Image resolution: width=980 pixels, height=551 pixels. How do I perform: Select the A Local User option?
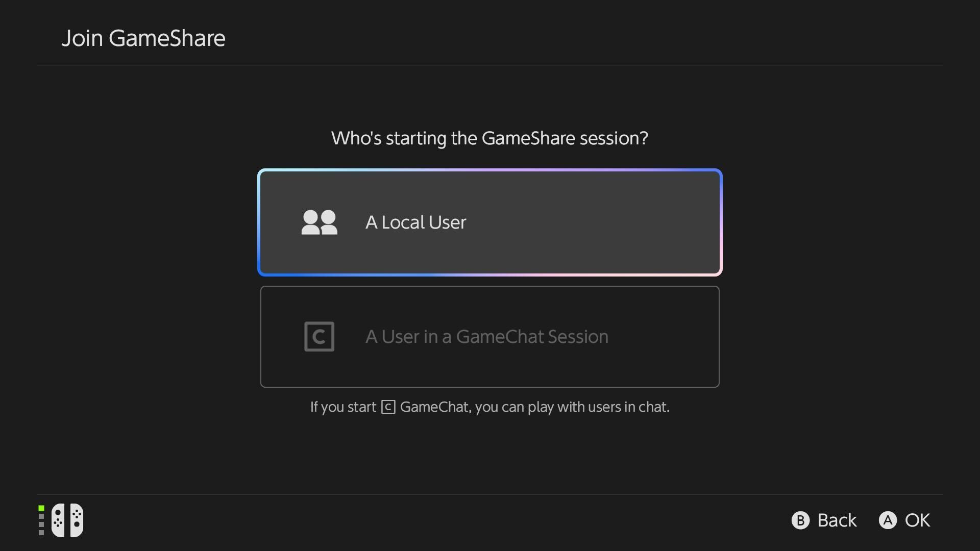coord(489,222)
